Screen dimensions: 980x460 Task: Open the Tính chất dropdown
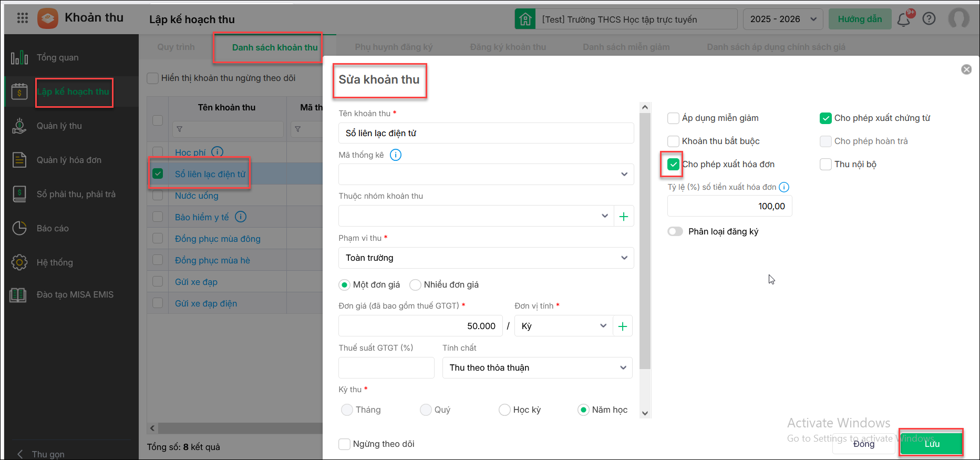point(537,368)
